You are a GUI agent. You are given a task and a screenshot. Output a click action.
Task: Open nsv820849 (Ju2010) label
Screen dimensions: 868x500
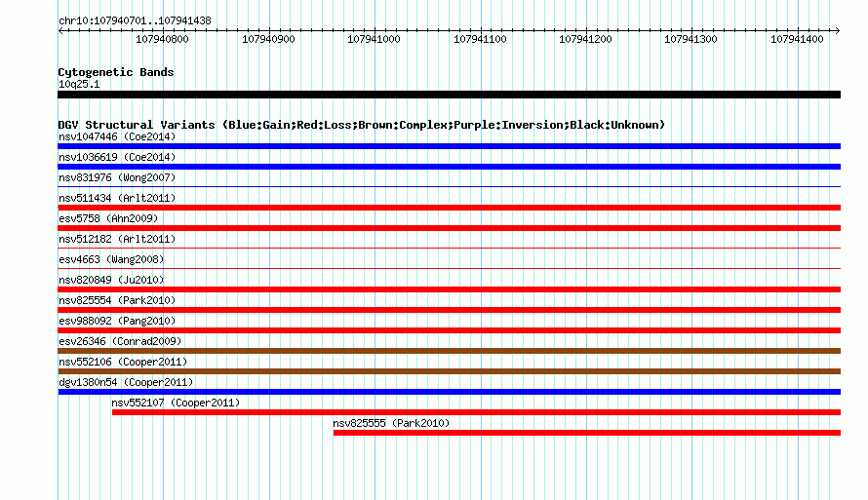tap(111, 280)
